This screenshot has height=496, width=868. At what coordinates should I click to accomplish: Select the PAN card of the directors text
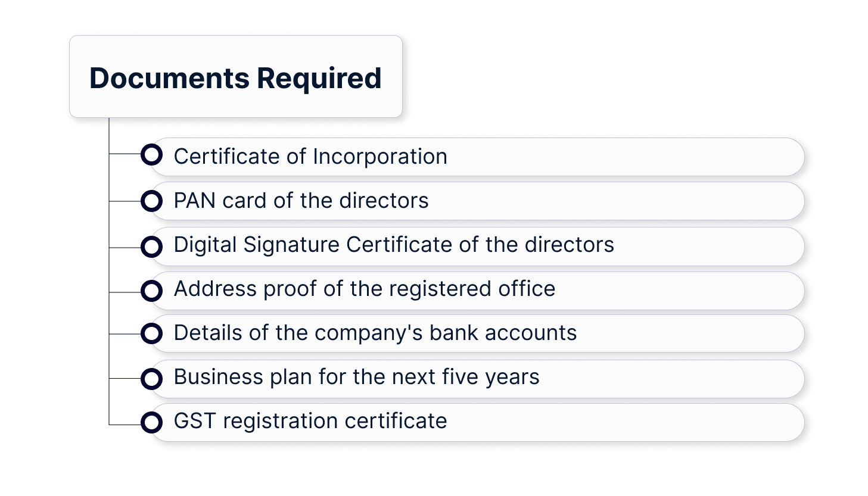(301, 201)
